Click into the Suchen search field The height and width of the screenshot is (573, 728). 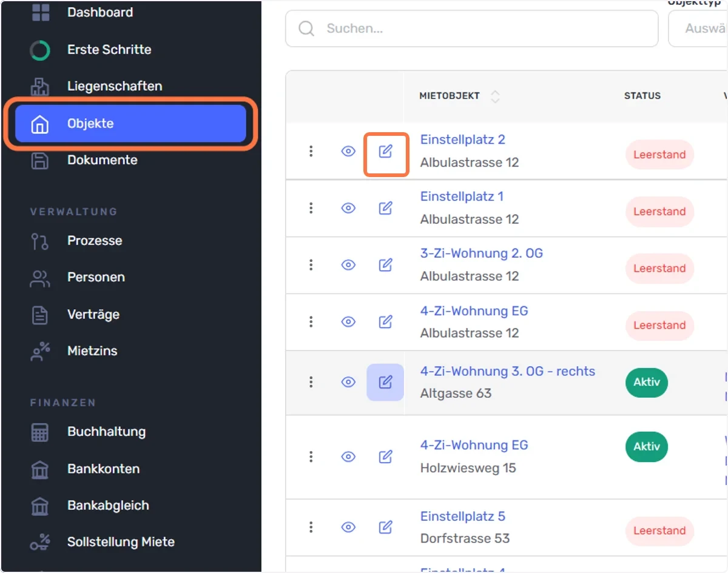tap(472, 28)
